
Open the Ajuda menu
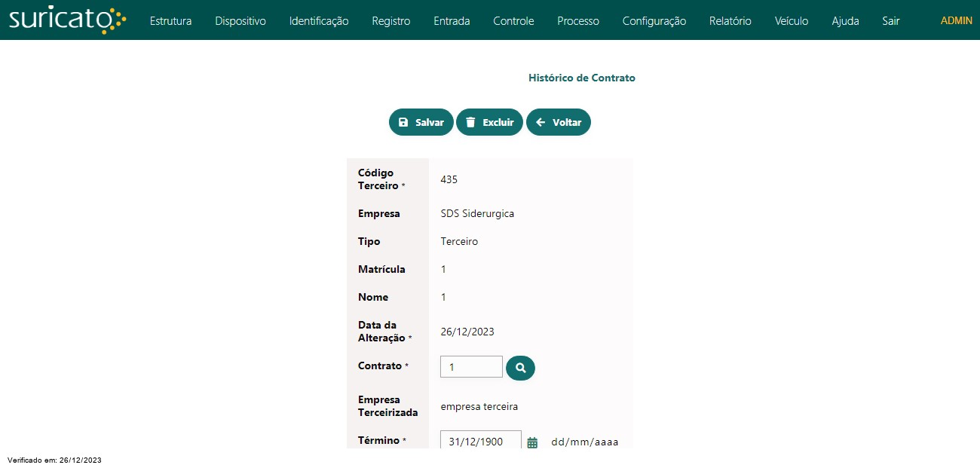[x=845, y=21]
